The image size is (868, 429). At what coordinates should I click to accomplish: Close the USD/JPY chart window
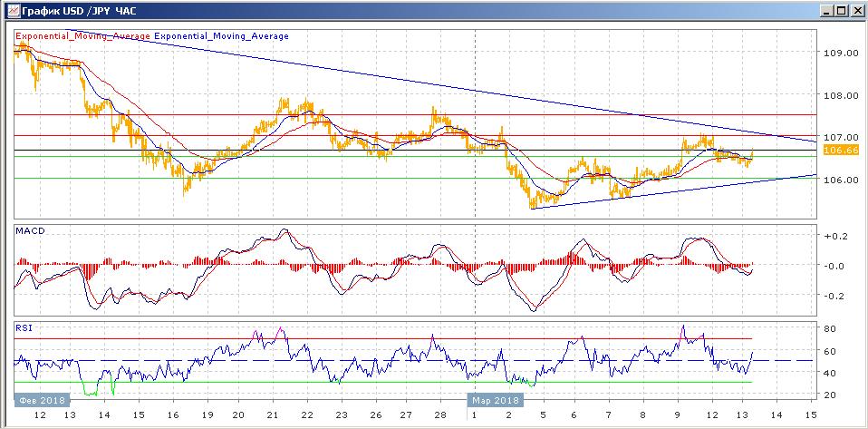pos(854,10)
